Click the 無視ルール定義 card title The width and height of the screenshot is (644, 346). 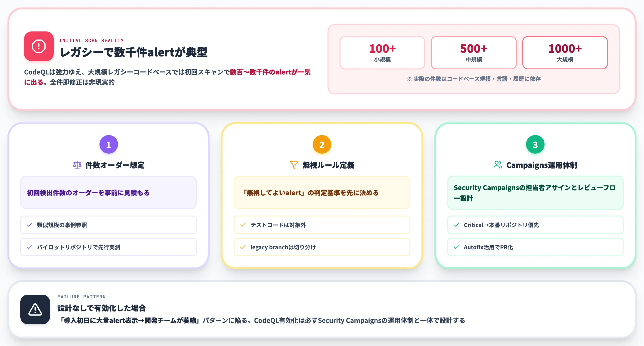328,165
